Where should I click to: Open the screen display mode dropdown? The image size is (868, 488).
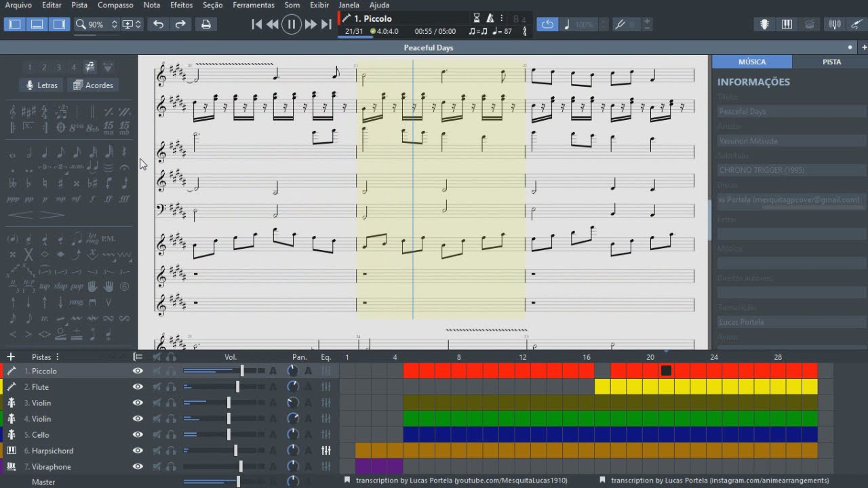(x=132, y=24)
